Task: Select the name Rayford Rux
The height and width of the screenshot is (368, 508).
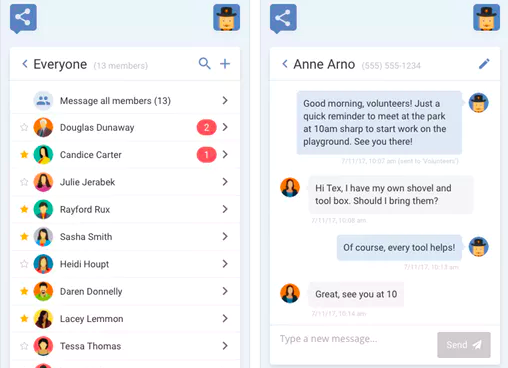Action: [85, 210]
